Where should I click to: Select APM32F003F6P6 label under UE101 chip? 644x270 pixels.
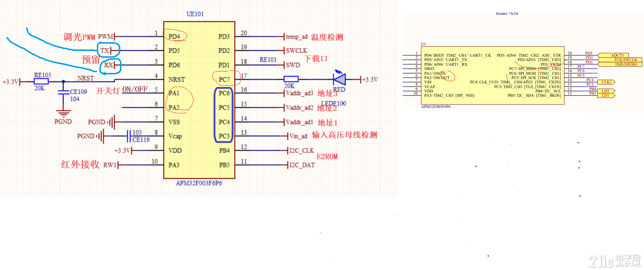pyautogui.click(x=199, y=183)
